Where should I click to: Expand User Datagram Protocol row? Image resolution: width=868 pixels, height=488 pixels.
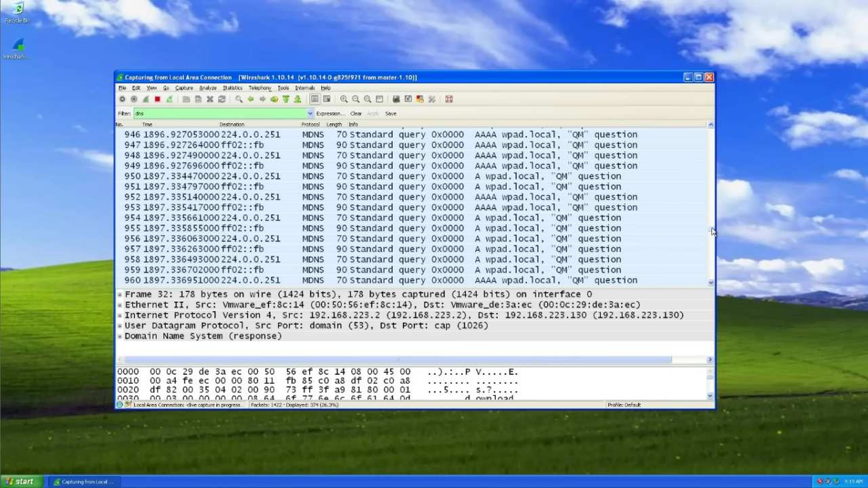pos(120,326)
